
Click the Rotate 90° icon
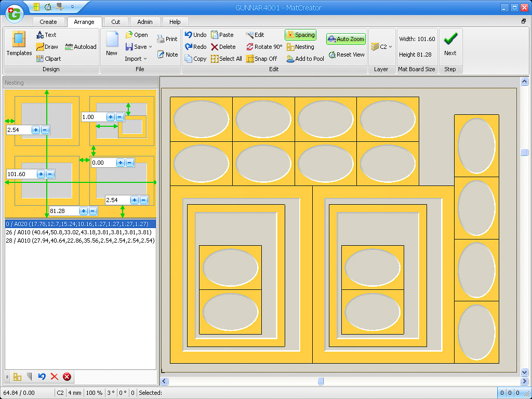pyautogui.click(x=250, y=47)
